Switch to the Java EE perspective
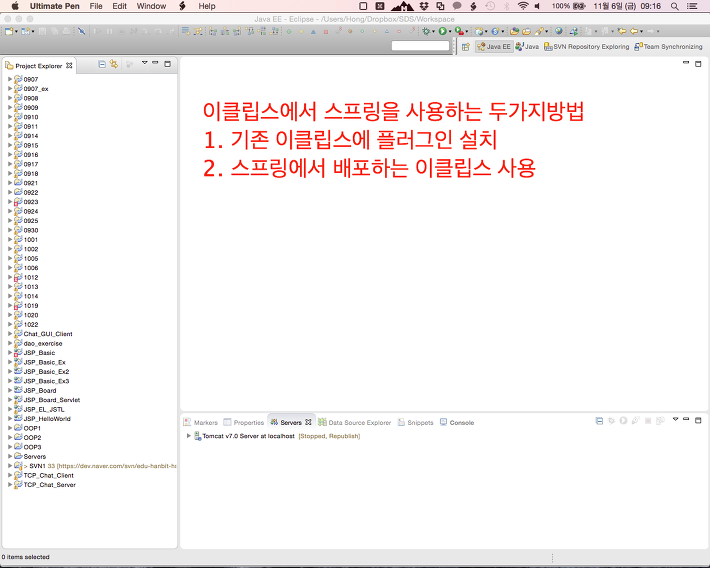 pos(494,47)
